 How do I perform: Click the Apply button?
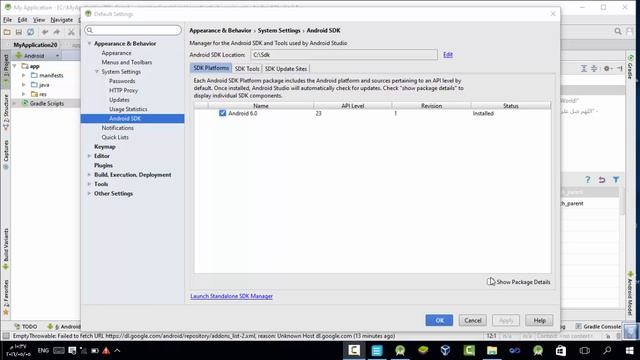point(506,320)
